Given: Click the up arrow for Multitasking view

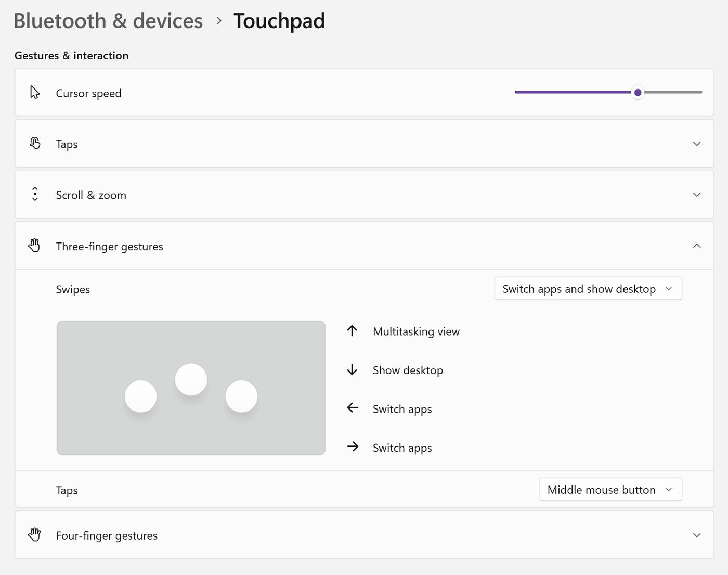Looking at the screenshot, I should pos(353,331).
